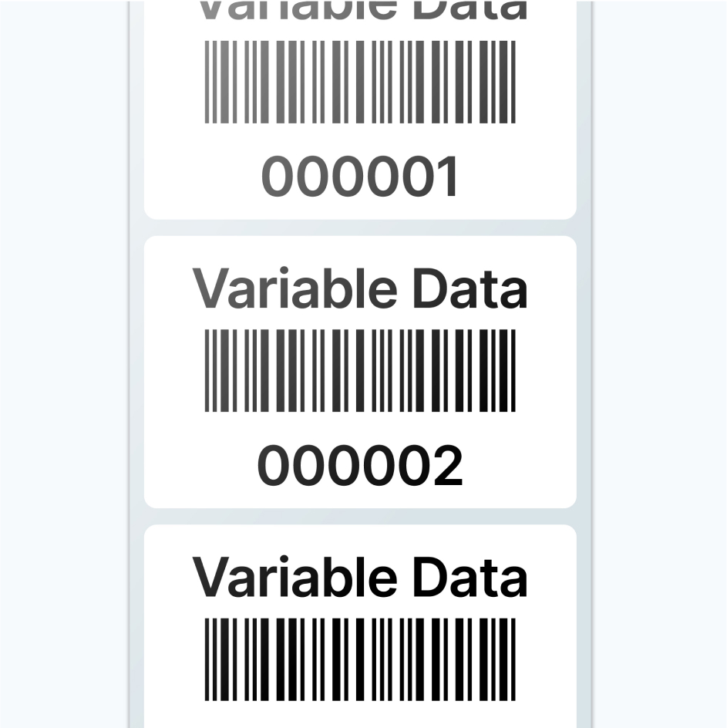Select the 000002 serial number text
This screenshot has height=728, width=727.
tap(360, 466)
